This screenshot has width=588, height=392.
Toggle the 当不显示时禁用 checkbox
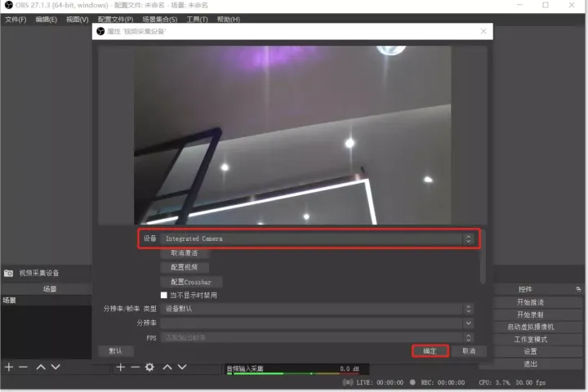click(164, 295)
